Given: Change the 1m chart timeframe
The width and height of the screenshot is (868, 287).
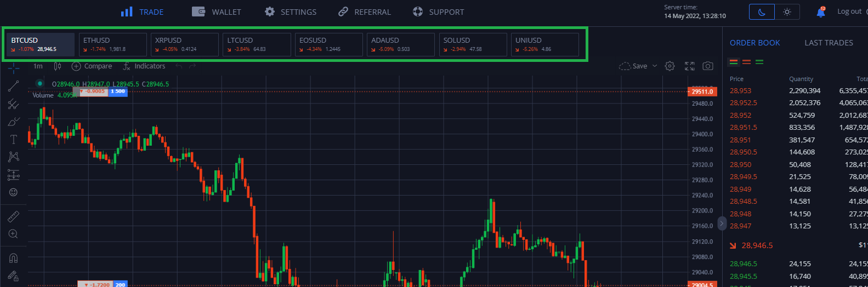Looking at the screenshot, I should [x=38, y=66].
